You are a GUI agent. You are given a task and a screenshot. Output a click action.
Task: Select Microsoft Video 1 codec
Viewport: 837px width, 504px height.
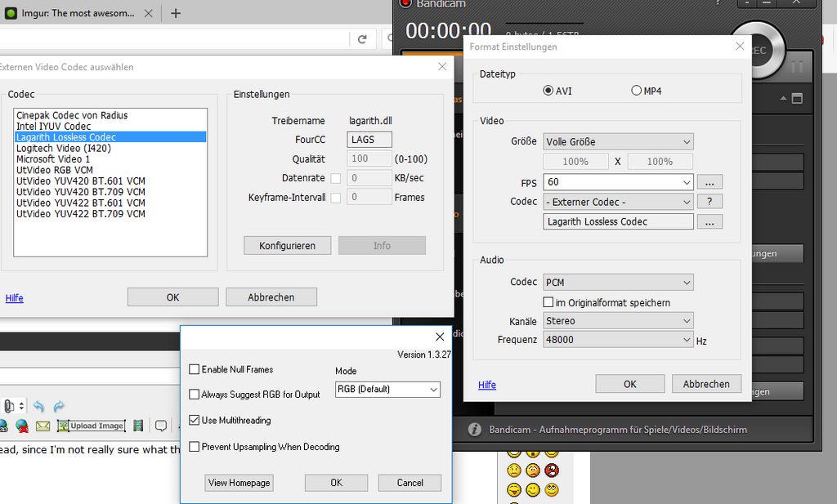pos(110,159)
